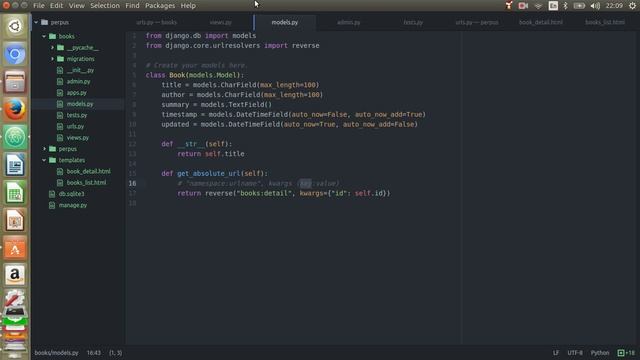The height and width of the screenshot is (360, 640).
Task: Open LibreOffice Impress from the dock
Action: click(15, 220)
